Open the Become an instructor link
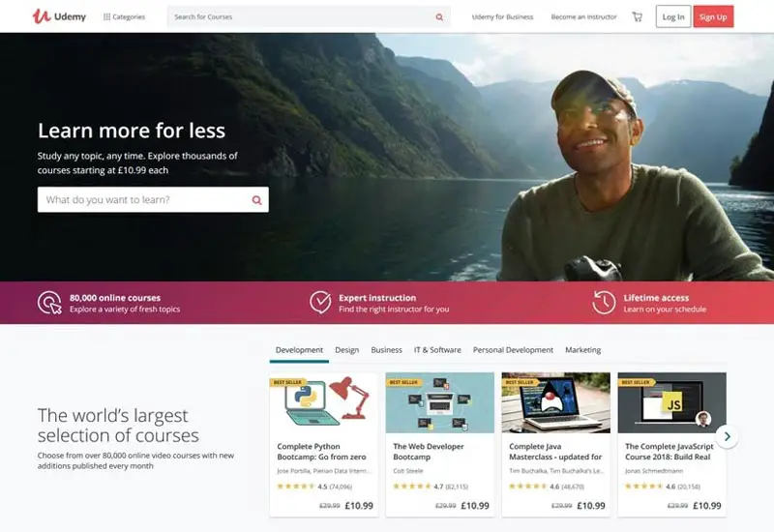This screenshot has height=532, width=774. (584, 16)
